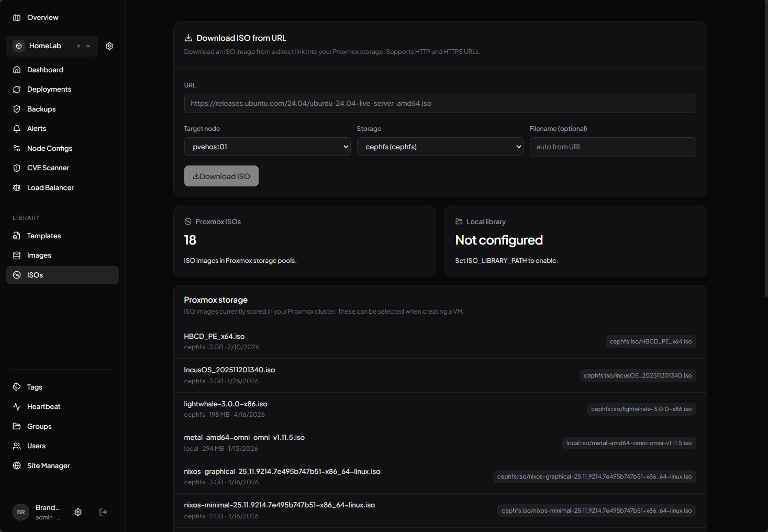768x532 pixels.
Task: Open the Templates library section
Action: [44, 236]
